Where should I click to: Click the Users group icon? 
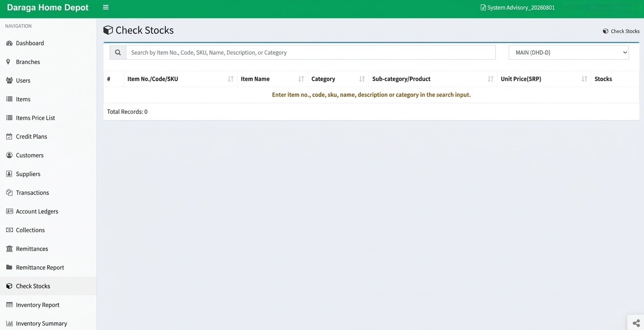(9, 80)
